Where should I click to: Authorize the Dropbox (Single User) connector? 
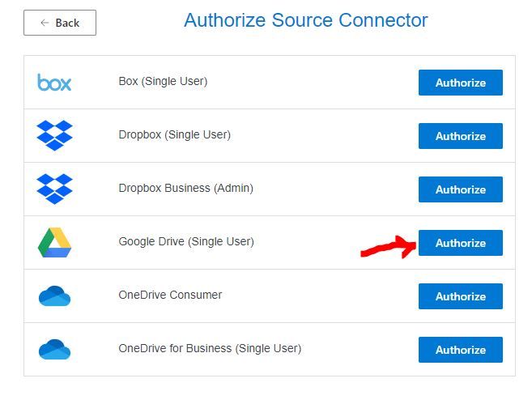[460, 136]
